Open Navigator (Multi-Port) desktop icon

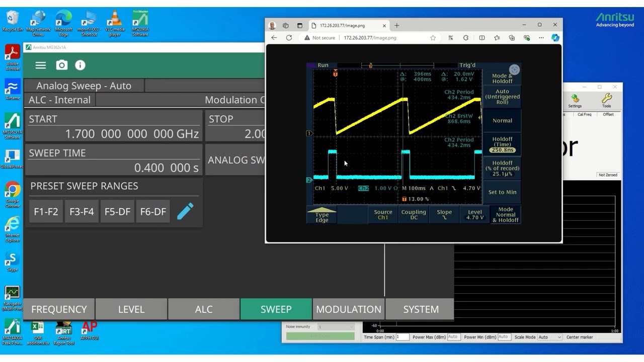coord(13,299)
